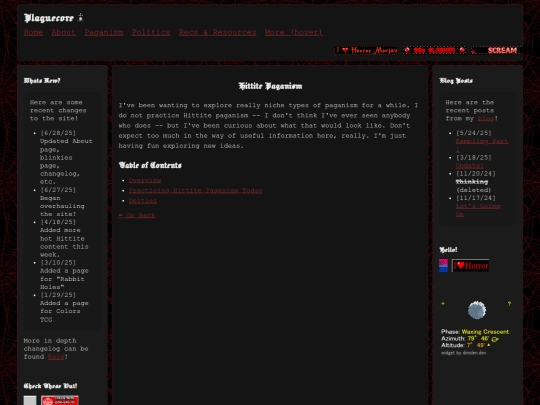Click the I love Horror badge under Hello
Screen dimensions: 540x405
click(x=470, y=266)
